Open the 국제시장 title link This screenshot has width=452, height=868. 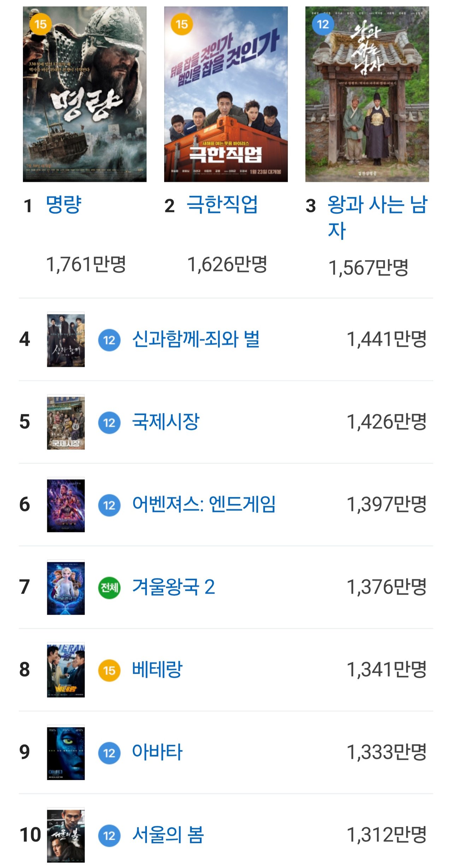click(x=166, y=422)
